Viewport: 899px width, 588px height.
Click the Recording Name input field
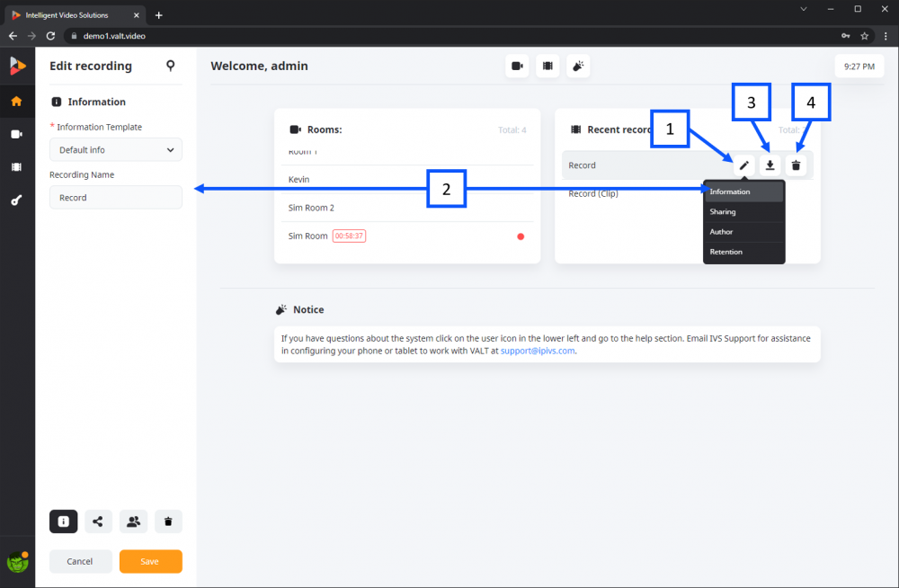pyautogui.click(x=116, y=197)
